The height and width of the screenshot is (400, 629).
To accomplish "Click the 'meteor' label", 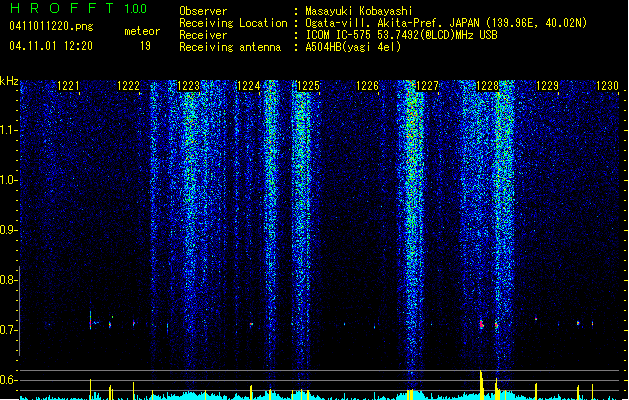I will point(142,31).
